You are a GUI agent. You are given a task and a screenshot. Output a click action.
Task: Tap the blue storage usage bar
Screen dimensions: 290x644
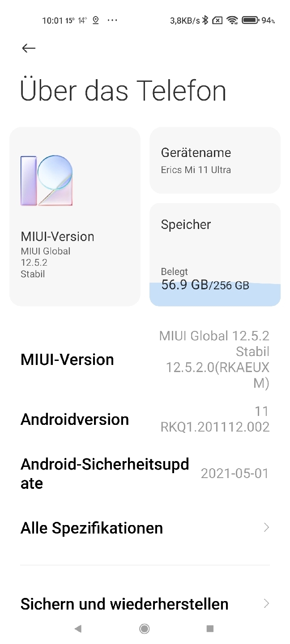(x=215, y=294)
